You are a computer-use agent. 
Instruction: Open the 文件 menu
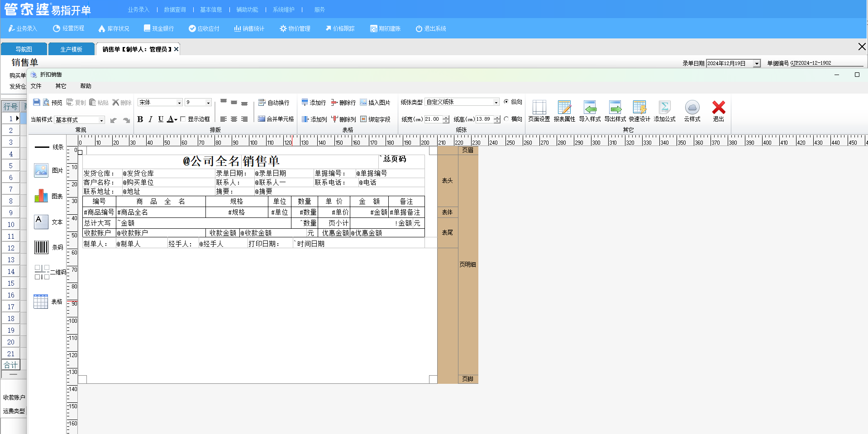(x=36, y=86)
